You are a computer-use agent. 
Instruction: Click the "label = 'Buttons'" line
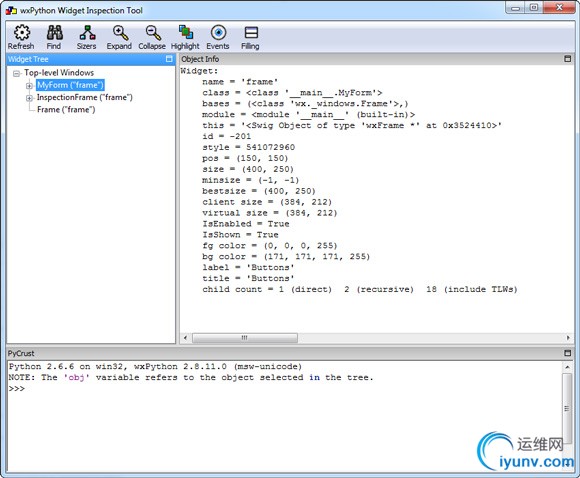point(248,267)
